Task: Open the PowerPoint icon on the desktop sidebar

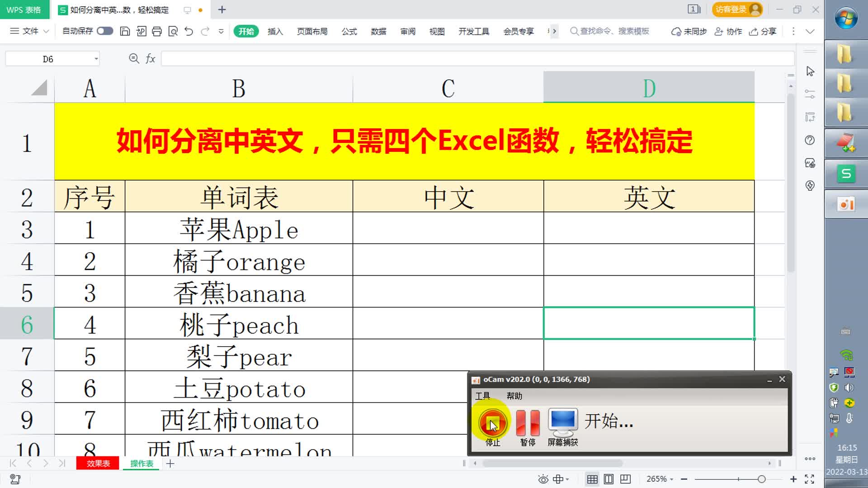Action: (846, 203)
